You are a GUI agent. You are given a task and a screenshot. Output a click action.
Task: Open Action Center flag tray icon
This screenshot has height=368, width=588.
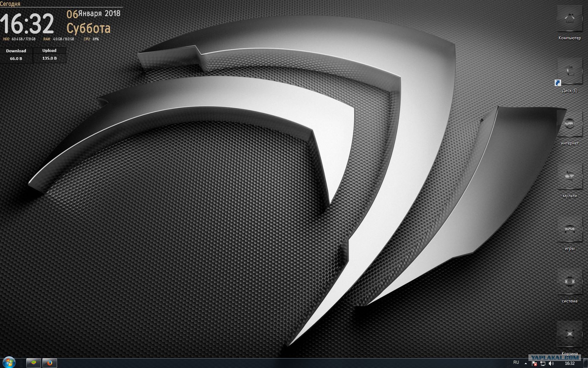point(534,363)
